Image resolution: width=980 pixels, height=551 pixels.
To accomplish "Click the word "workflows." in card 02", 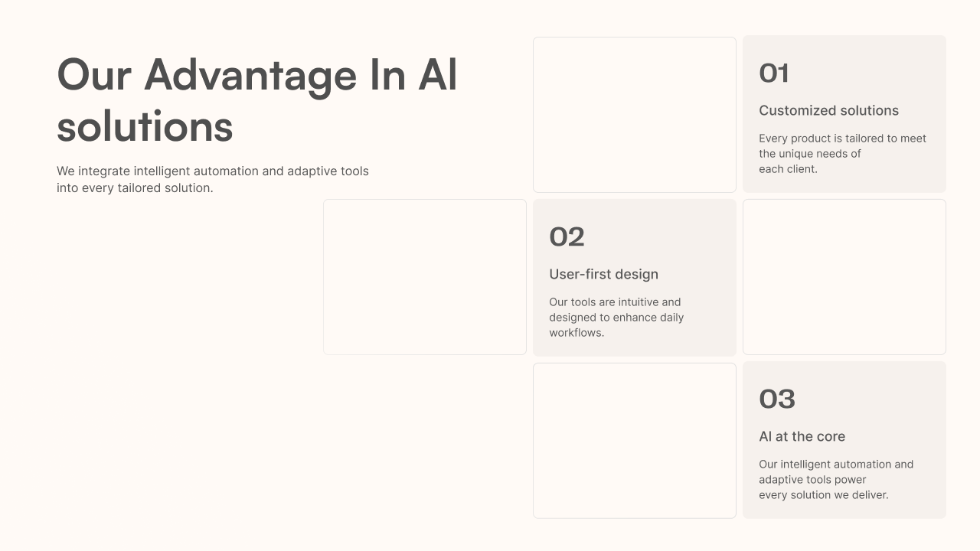I will [577, 333].
